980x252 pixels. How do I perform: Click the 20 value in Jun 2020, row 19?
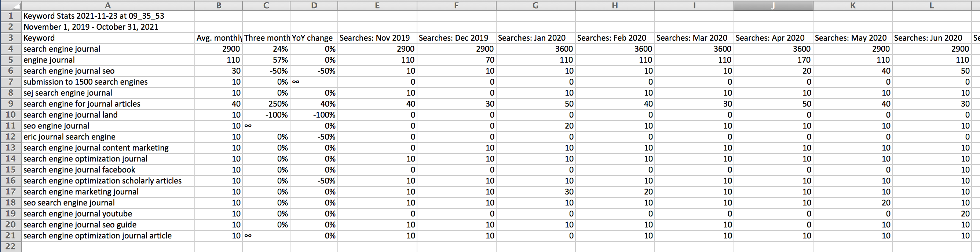point(932,214)
